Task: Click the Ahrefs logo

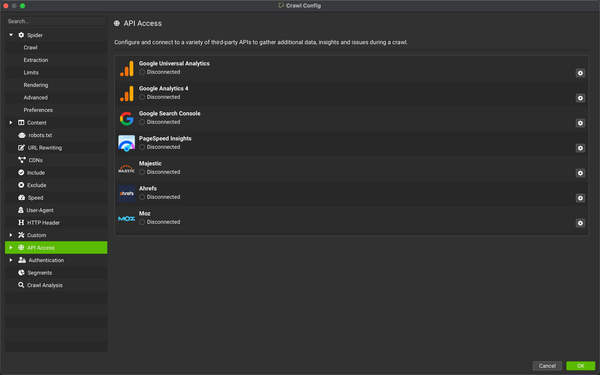Action: pyautogui.click(x=127, y=194)
